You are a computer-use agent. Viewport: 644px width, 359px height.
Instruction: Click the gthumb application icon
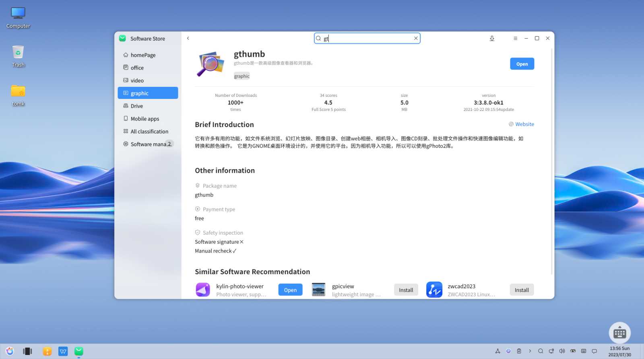point(211,64)
